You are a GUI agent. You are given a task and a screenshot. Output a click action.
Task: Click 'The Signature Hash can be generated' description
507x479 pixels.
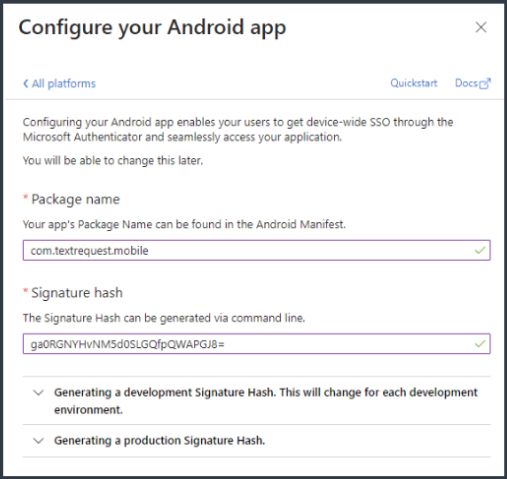164,318
